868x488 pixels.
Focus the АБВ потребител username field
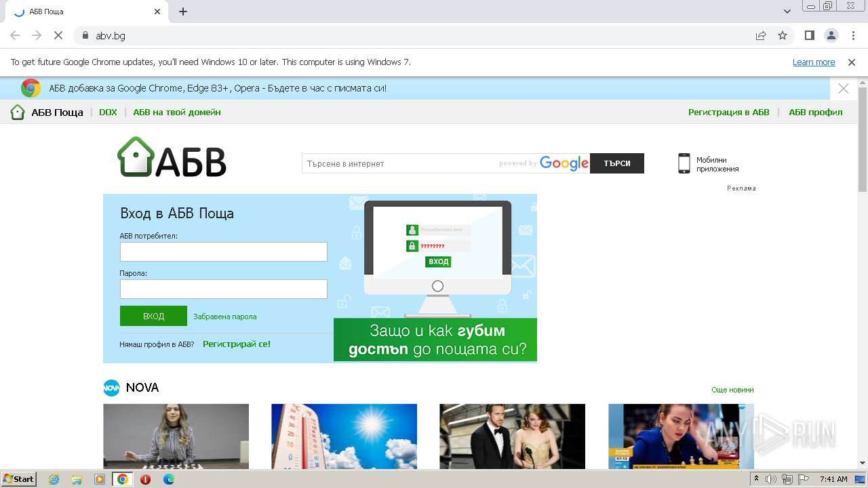point(224,252)
